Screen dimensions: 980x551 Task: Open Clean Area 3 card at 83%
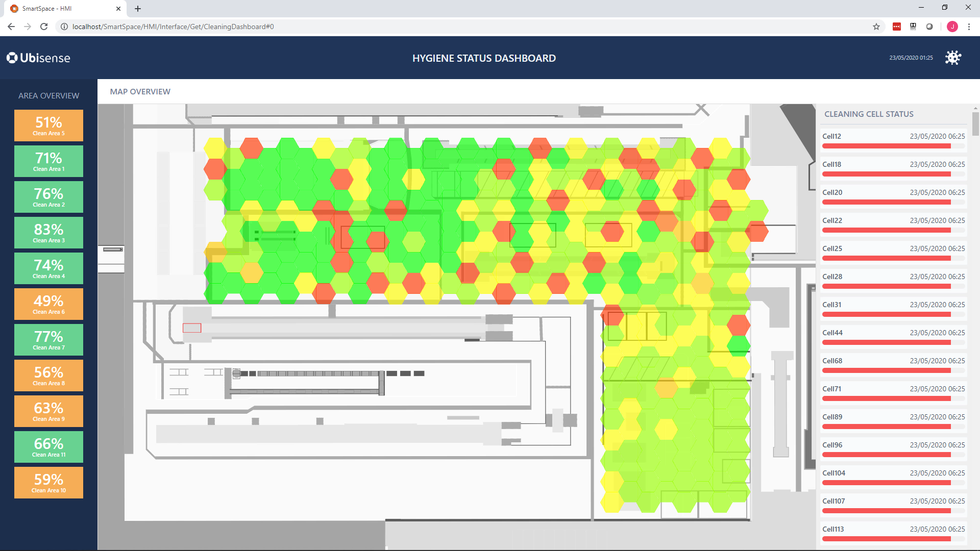click(x=48, y=233)
